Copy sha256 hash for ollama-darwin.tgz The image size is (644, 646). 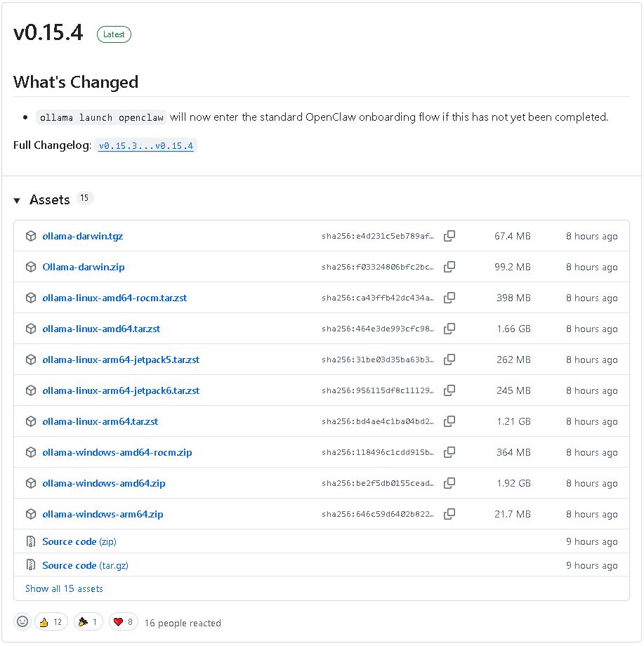(449, 236)
